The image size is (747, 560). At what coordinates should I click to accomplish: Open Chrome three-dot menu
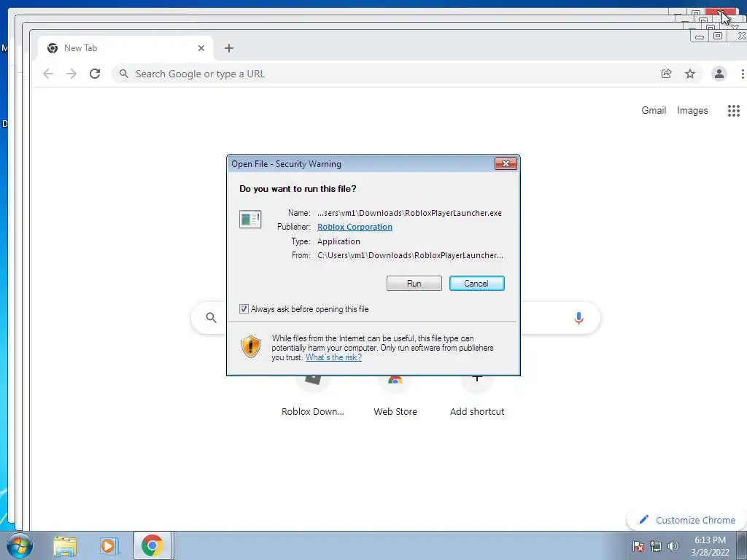[742, 74]
